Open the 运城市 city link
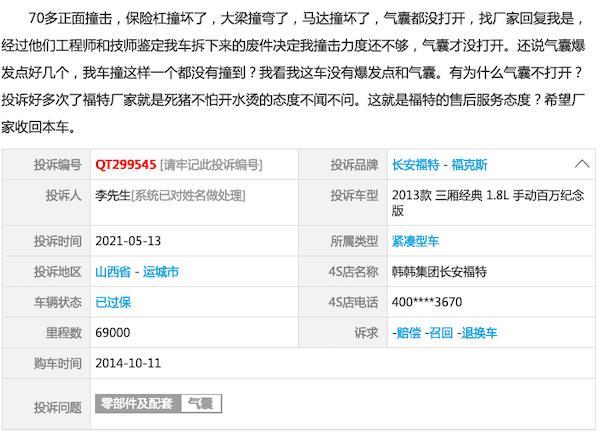This screenshot has width=600, height=433. point(161,272)
